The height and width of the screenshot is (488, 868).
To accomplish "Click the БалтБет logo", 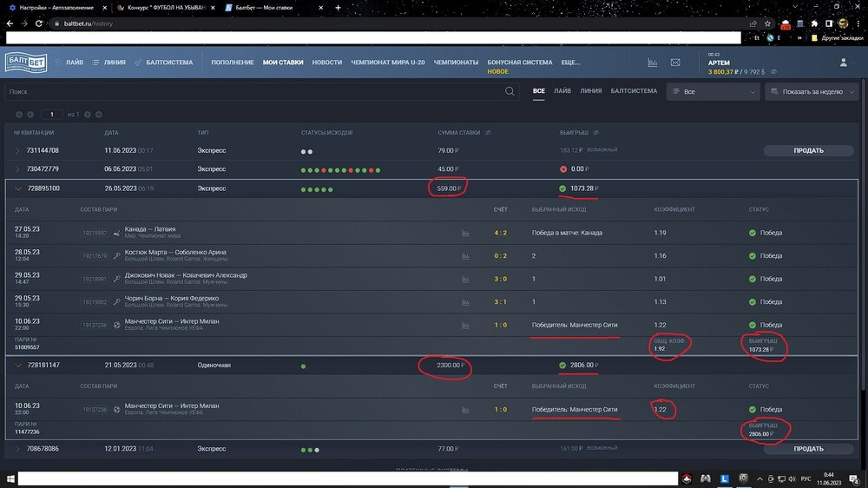I will coord(26,63).
